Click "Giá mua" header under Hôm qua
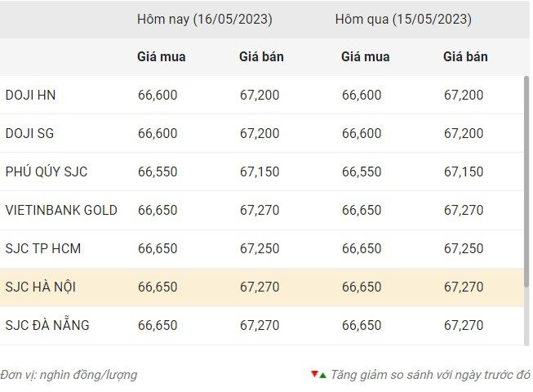This screenshot has width=533, height=392. click(x=366, y=57)
